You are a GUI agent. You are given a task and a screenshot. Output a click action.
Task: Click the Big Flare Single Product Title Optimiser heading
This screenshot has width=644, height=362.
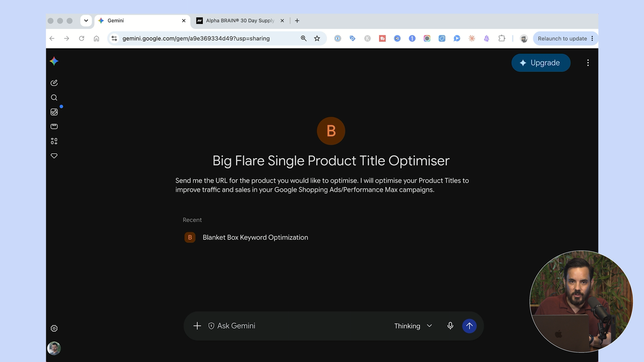(x=331, y=161)
